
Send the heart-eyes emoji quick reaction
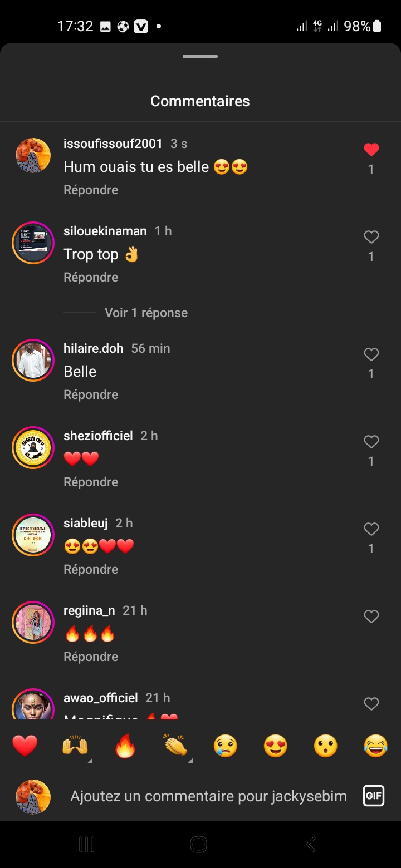[276, 746]
